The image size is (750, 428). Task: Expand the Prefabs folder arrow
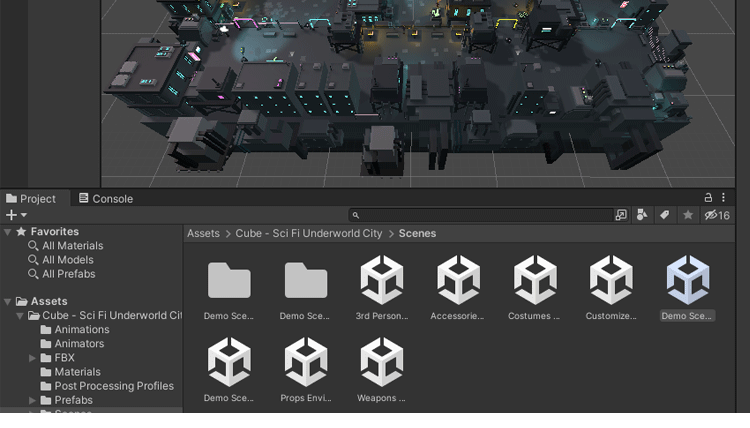[33, 400]
